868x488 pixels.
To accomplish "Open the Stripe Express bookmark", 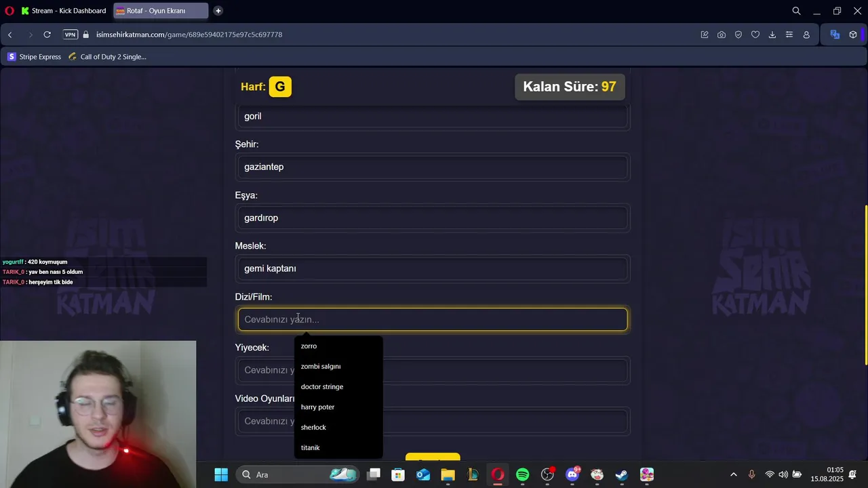I will coord(34,57).
